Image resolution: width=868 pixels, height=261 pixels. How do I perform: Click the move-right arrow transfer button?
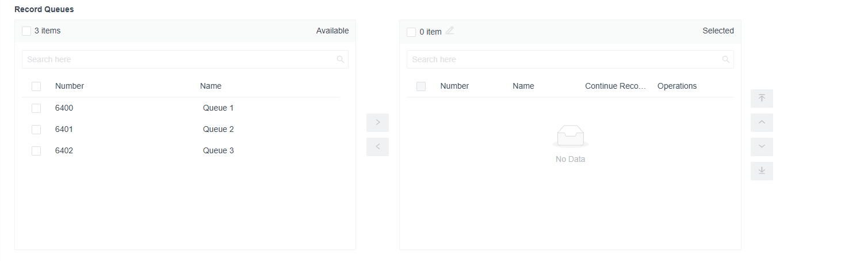click(377, 122)
